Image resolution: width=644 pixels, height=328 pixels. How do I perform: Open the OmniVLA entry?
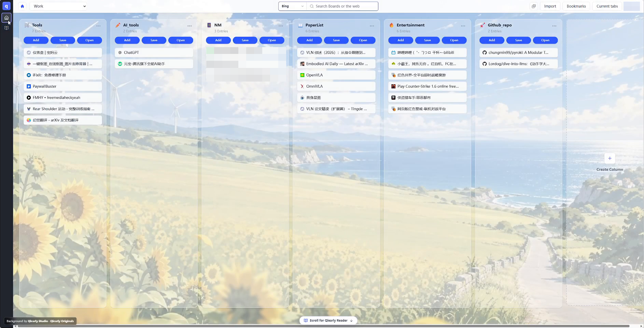point(336,86)
